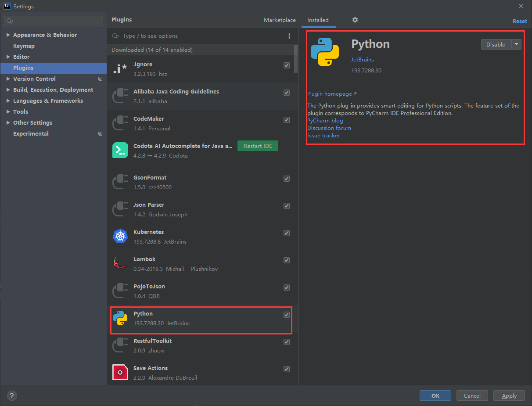Expand the Editor settings node
Image resolution: width=532 pixels, height=406 pixels.
[8, 57]
